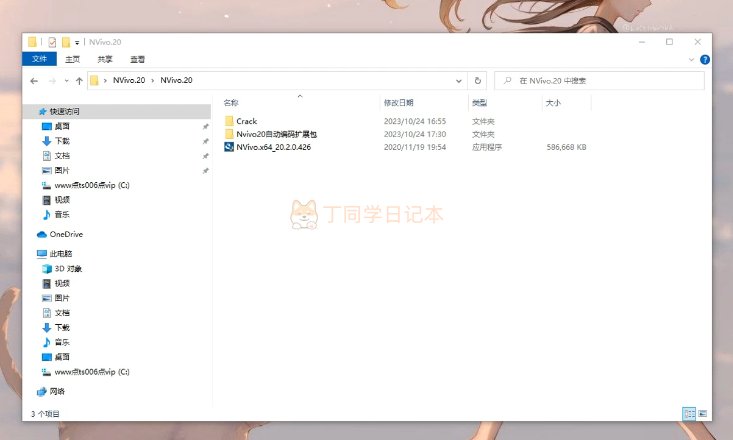
Task: Open 桌面 under This PC
Action: (62, 357)
